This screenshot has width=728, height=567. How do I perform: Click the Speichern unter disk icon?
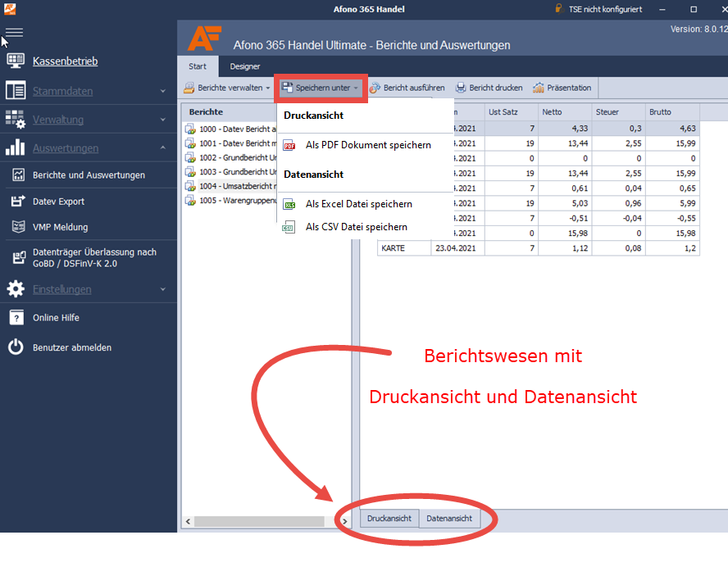(x=288, y=87)
